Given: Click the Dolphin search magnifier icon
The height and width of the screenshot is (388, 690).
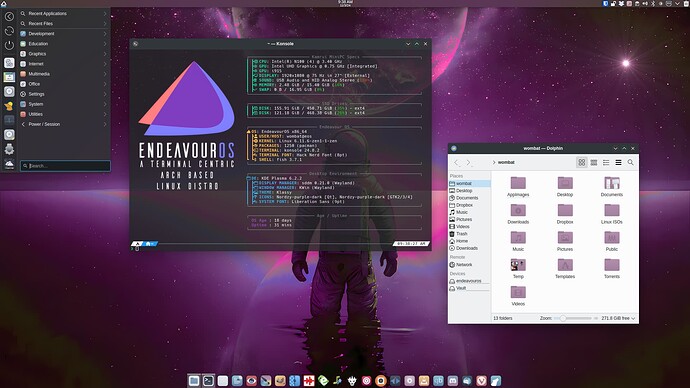Looking at the screenshot, I should 631,162.
